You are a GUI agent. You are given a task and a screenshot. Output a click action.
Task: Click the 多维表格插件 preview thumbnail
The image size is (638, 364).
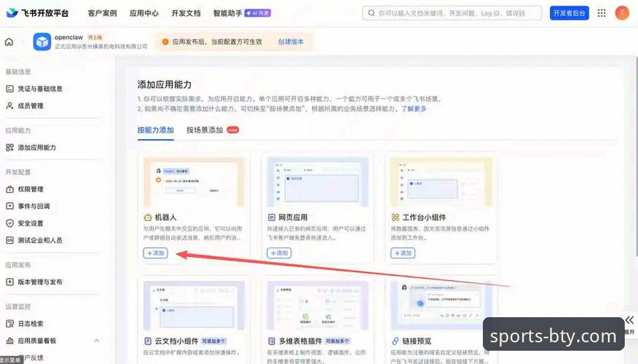click(x=317, y=305)
